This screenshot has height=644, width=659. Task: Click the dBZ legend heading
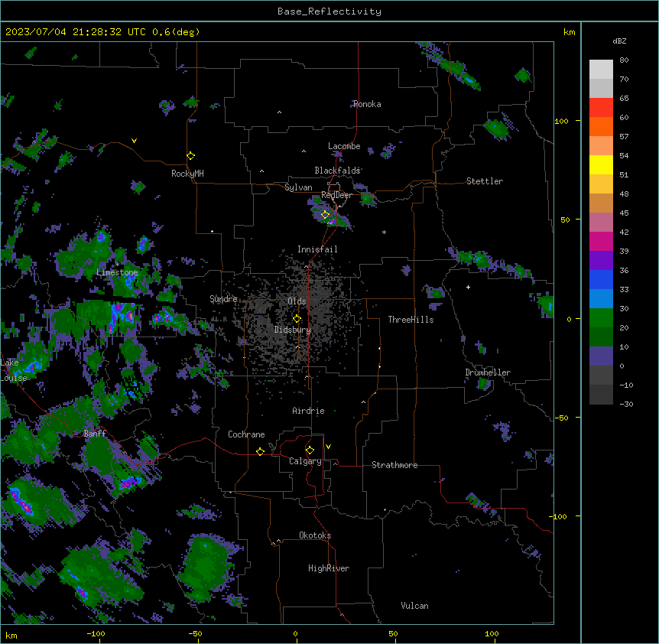(x=619, y=41)
